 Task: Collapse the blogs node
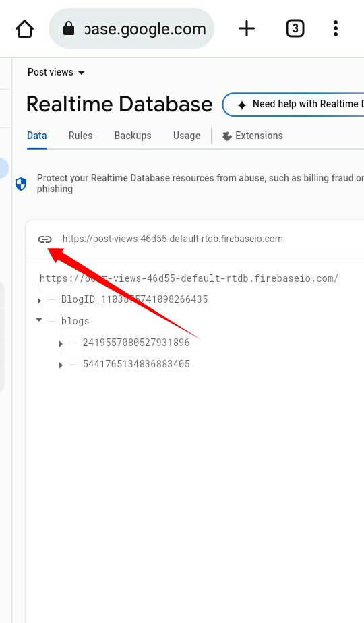(x=39, y=320)
